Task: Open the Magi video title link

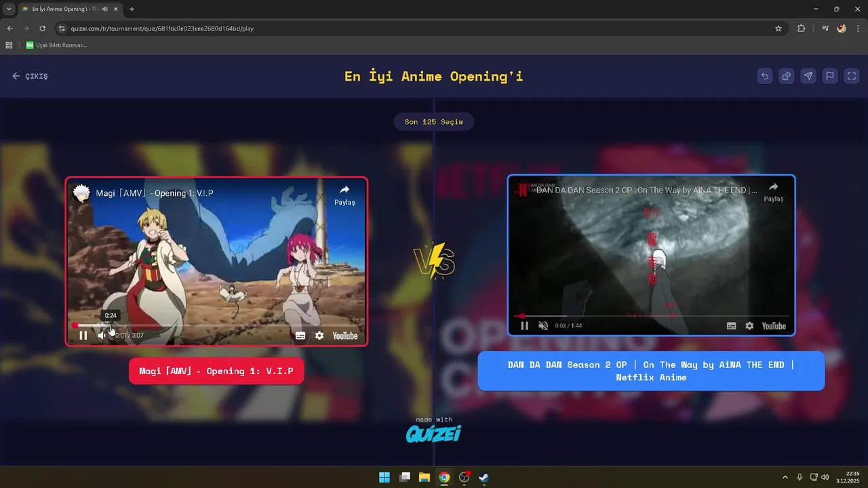Action: point(155,193)
